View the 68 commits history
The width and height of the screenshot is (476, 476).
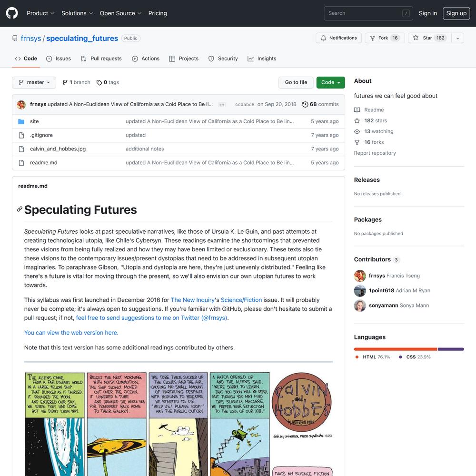(320, 104)
